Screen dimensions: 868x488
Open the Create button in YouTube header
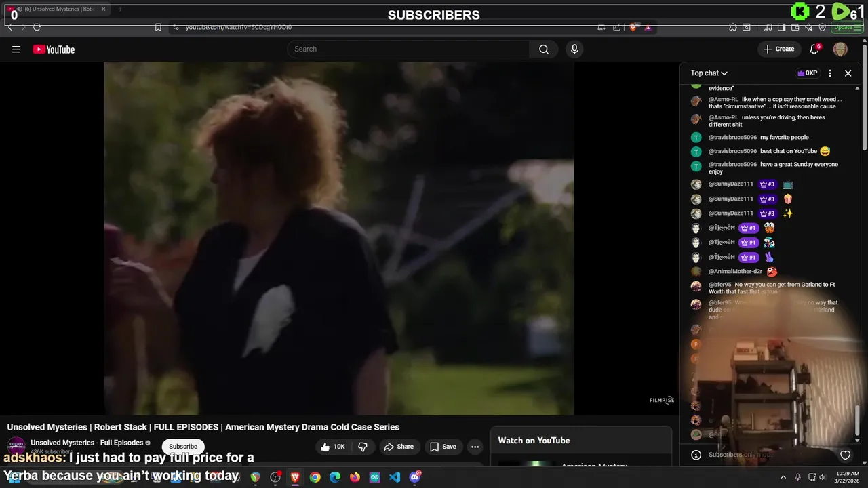[x=778, y=49]
